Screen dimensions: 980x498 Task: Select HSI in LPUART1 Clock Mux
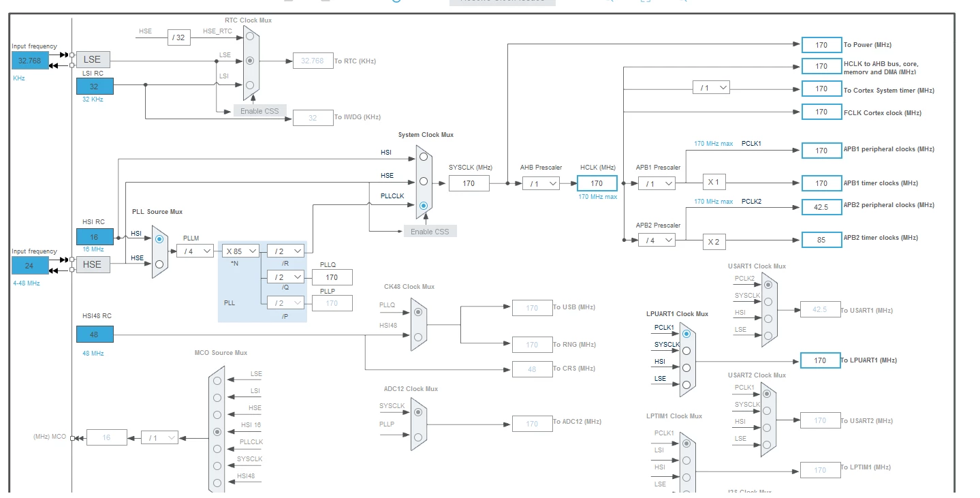(686, 368)
